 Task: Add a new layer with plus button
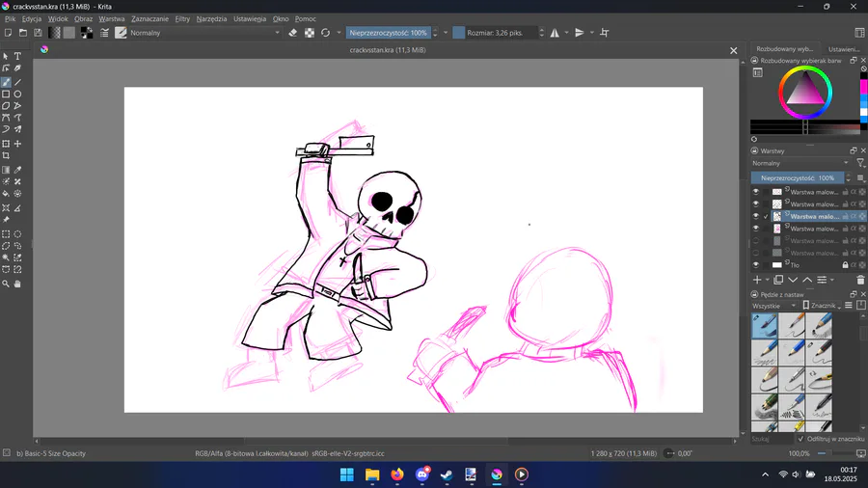click(757, 280)
